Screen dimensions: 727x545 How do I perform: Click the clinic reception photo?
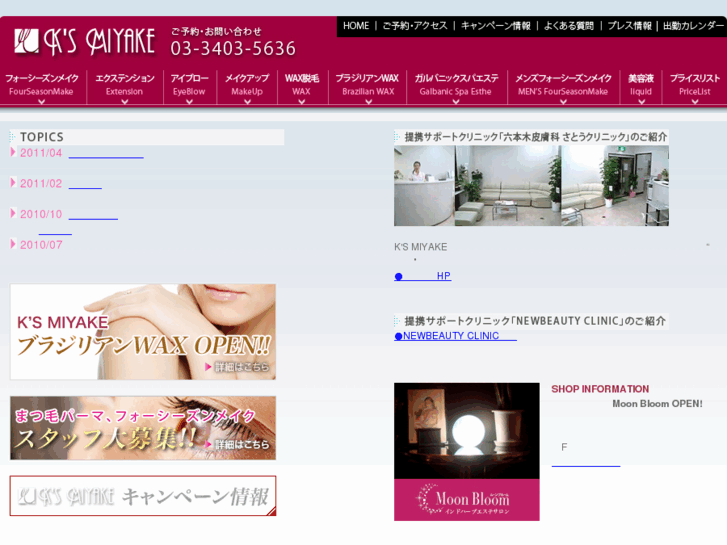424,186
